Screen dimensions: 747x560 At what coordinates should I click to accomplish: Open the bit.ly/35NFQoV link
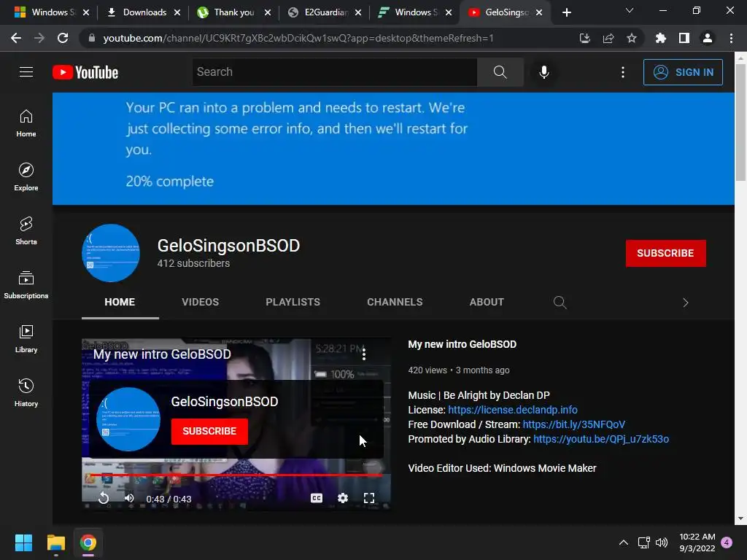click(x=573, y=425)
